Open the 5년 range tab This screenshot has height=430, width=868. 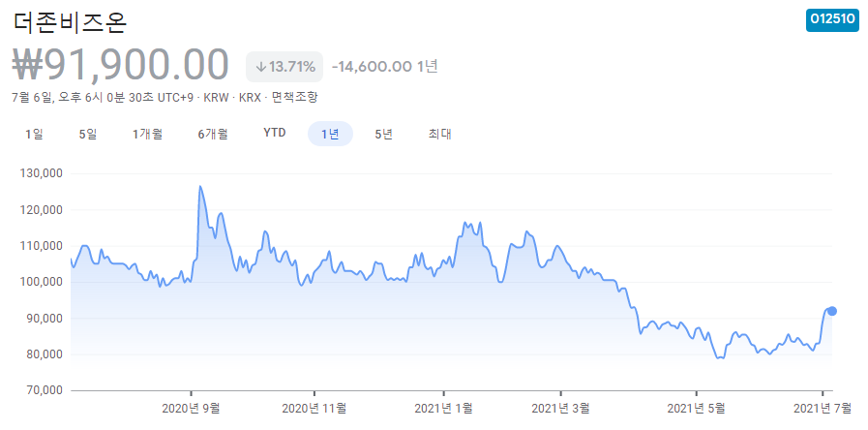tap(383, 134)
